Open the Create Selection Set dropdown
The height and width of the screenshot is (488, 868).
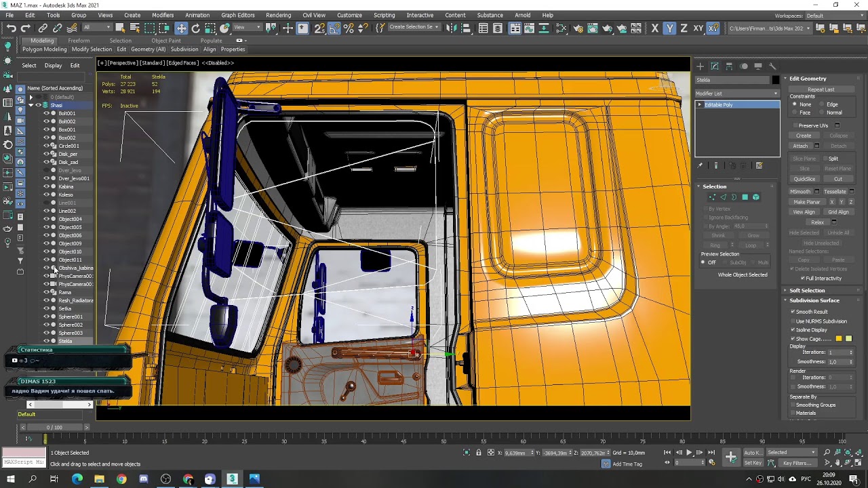tap(414, 28)
